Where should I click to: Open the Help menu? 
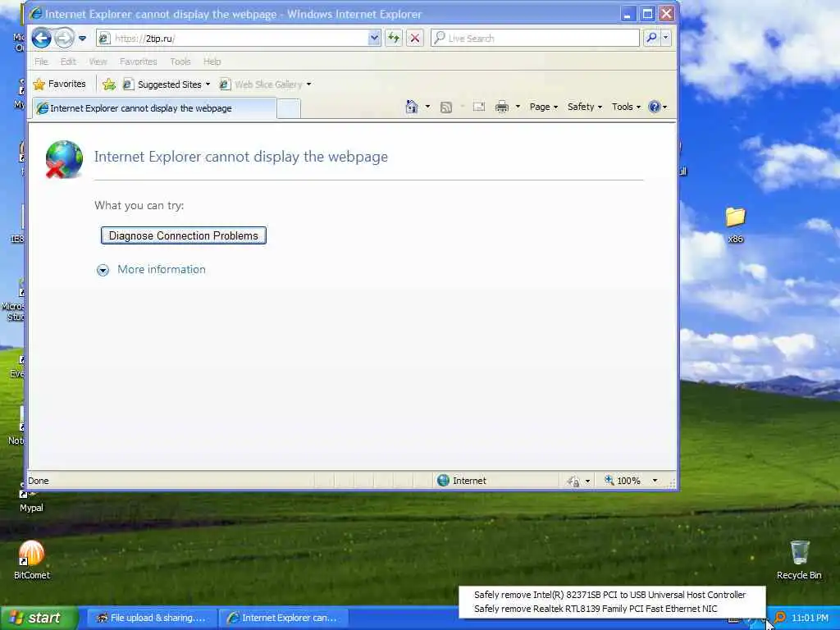coord(212,62)
